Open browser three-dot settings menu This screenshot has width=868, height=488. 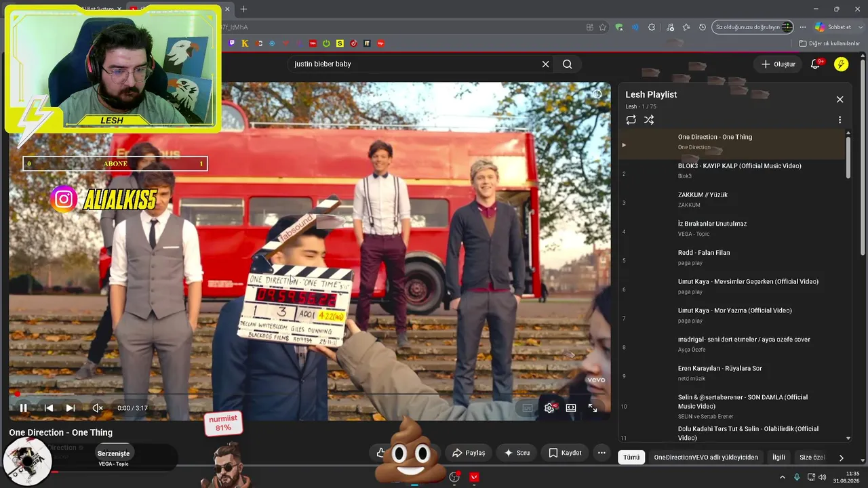tap(803, 27)
